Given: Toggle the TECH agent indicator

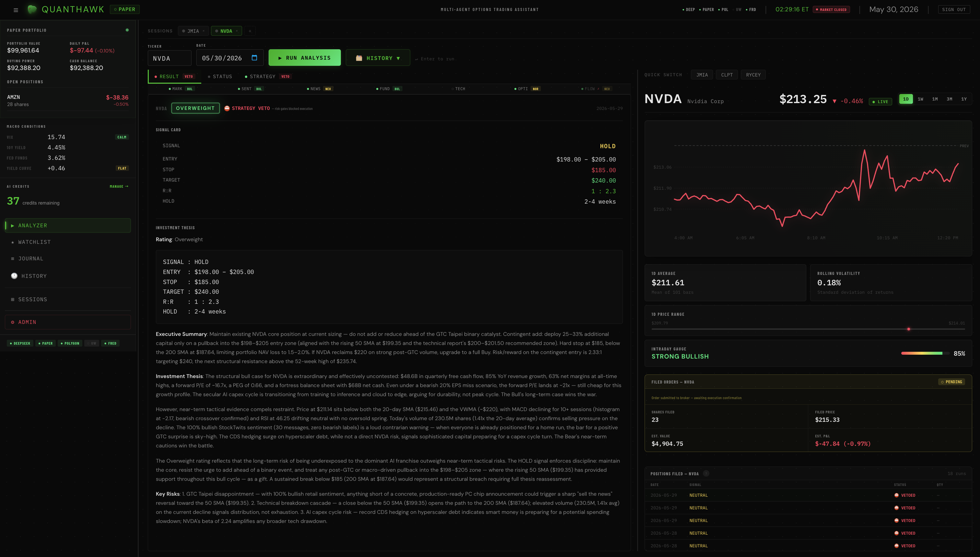Looking at the screenshot, I should 458,89.
